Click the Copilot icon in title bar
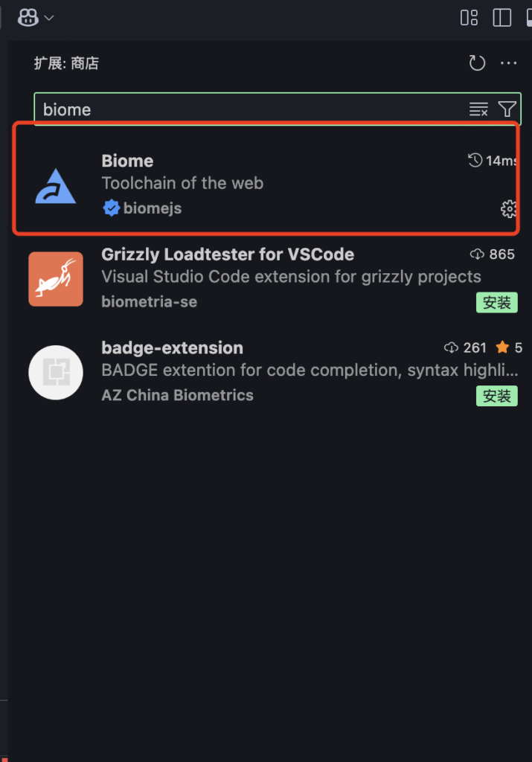Viewport: 532px width, 762px height. (x=28, y=18)
